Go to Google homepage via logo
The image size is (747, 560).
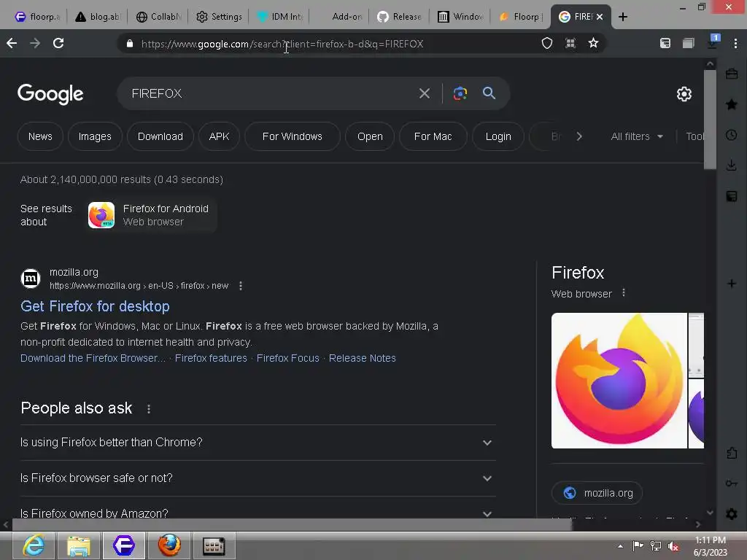[50, 94]
